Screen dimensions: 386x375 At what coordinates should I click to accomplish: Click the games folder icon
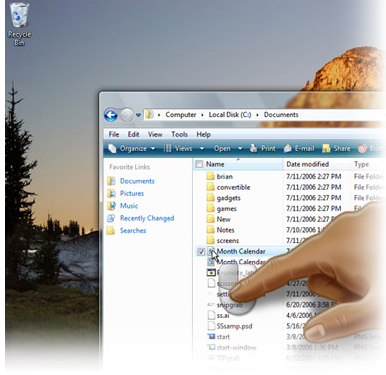[210, 208]
